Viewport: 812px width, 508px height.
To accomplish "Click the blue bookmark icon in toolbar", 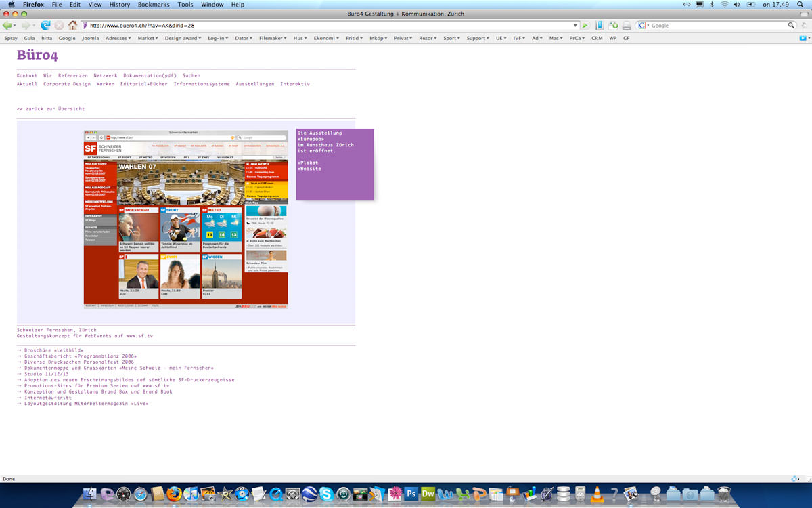I will pos(600,25).
